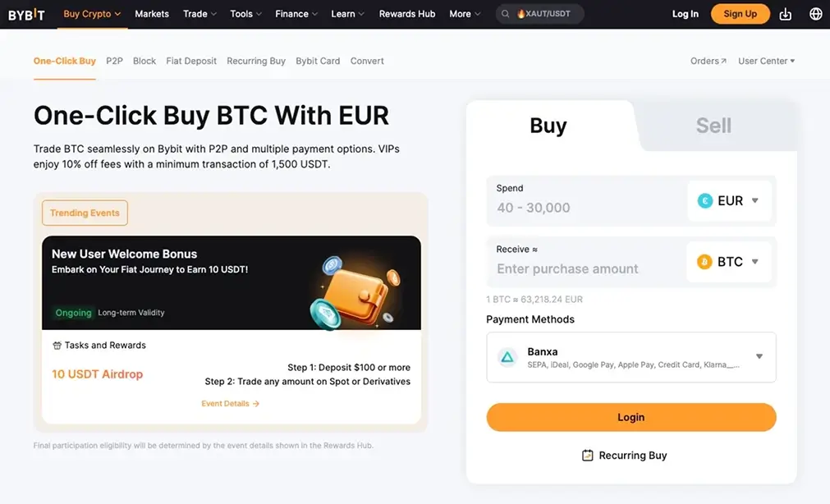Click the Bybit logo
Screen dimensions: 830x504
pyautogui.click(x=25, y=14)
